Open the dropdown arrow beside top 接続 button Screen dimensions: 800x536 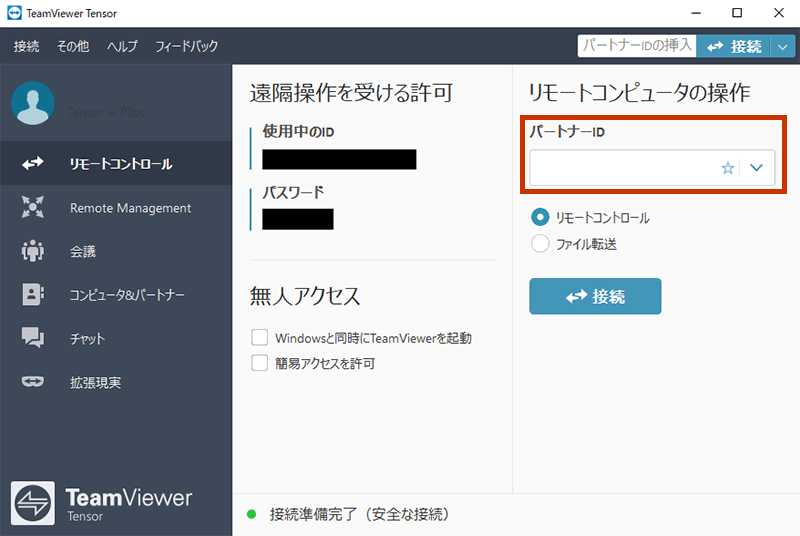coord(783,46)
